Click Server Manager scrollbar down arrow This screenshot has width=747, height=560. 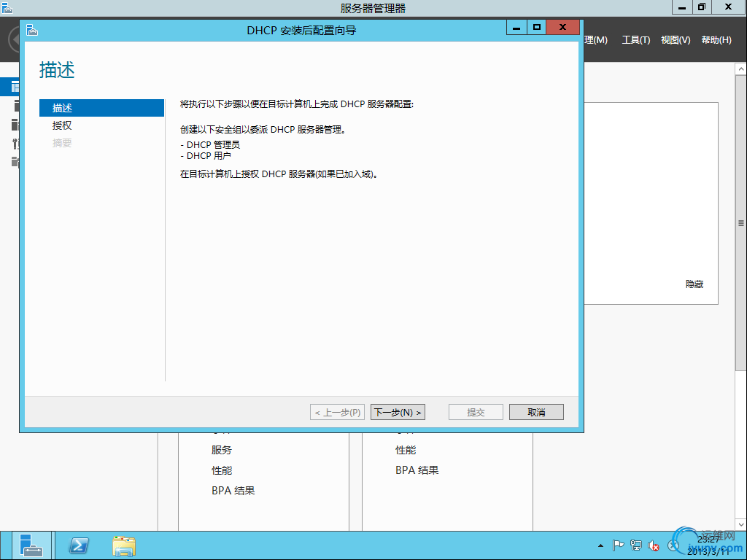point(741,524)
